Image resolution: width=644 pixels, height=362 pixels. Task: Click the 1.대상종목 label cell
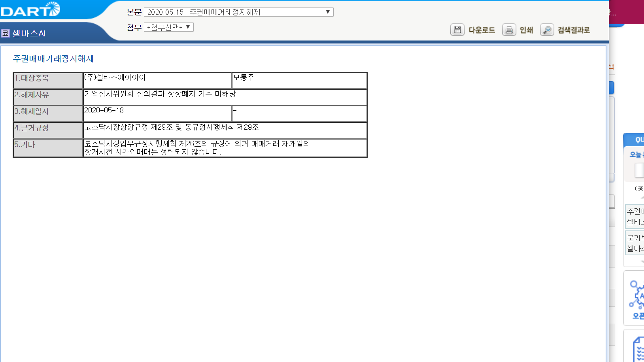click(x=48, y=81)
